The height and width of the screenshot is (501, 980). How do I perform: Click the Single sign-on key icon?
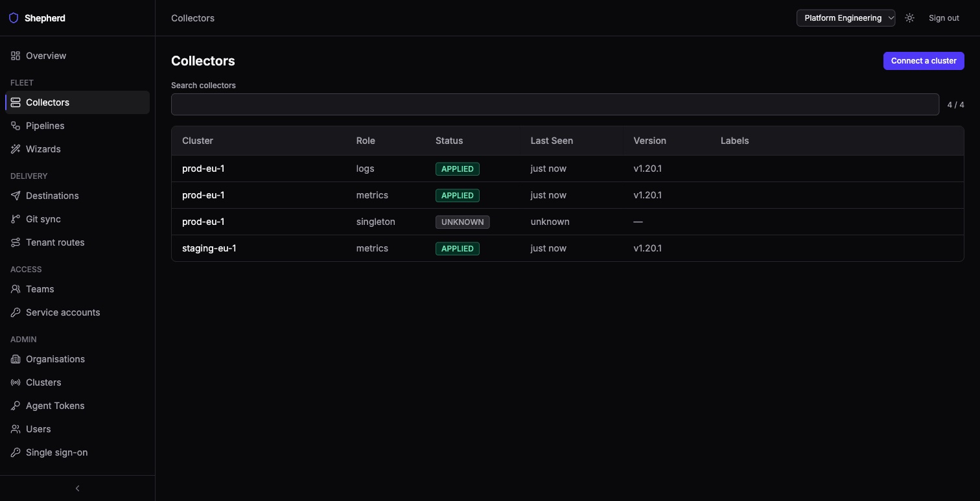coord(16,452)
